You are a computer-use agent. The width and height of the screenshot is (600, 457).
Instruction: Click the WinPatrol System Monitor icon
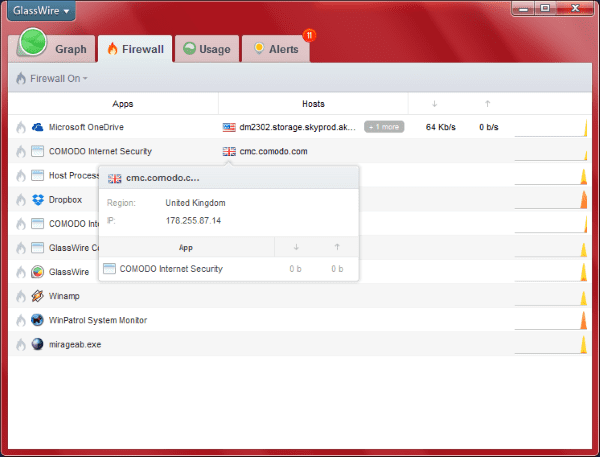tap(38, 320)
